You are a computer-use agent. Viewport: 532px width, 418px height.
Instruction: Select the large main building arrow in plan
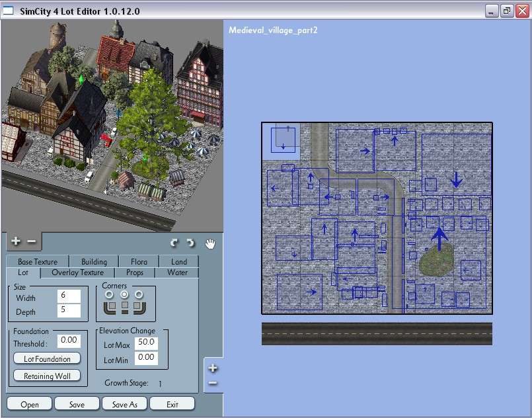[439, 239]
